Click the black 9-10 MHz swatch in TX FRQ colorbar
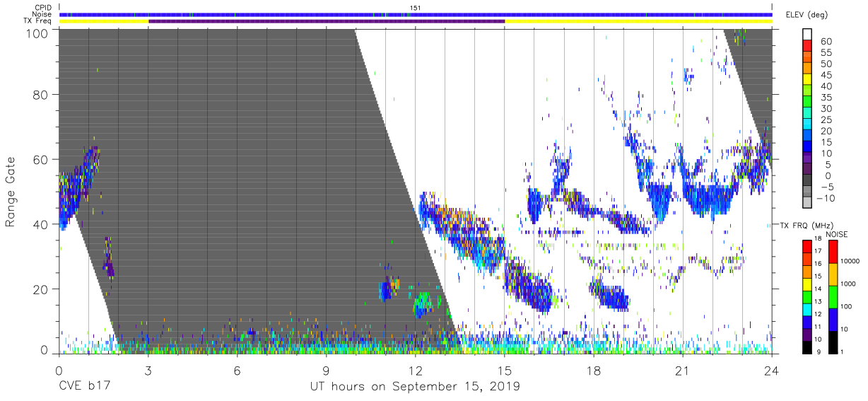The width and height of the screenshot is (868, 401). coord(807,347)
